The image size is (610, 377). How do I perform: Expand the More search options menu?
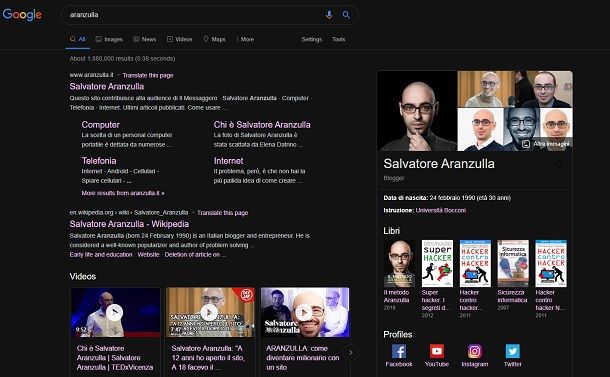coord(245,39)
